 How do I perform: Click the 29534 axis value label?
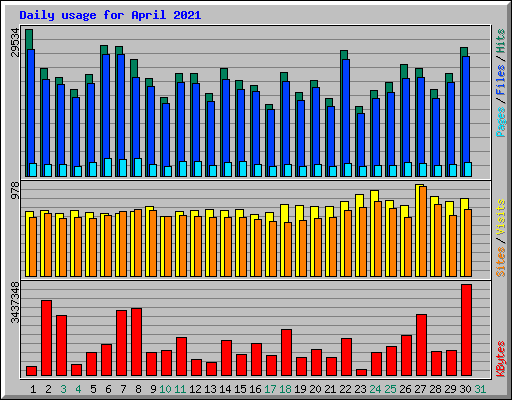click(x=15, y=42)
